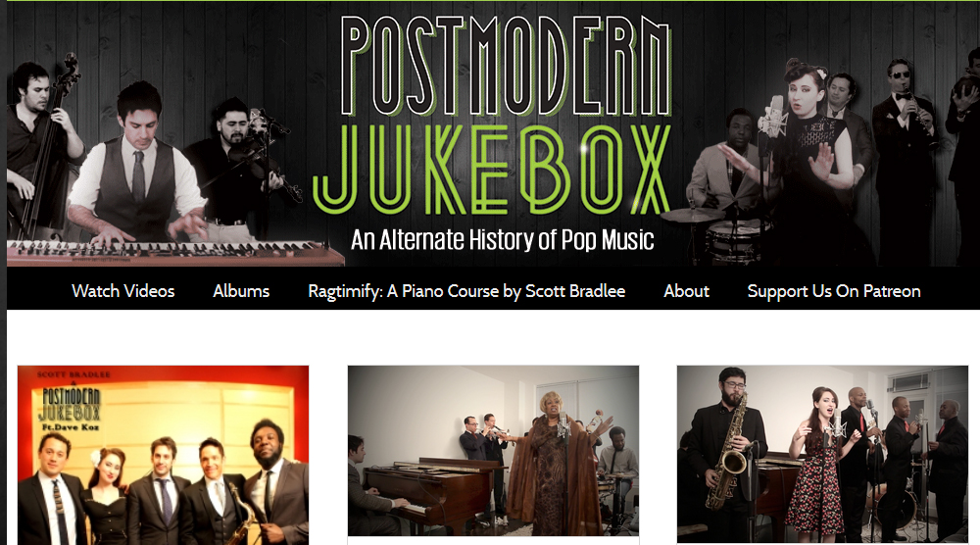The height and width of the screenshot is (545, 980).
Task: Open Ragtimify piano course by Scott Bradlee
Action: (466, 291)
